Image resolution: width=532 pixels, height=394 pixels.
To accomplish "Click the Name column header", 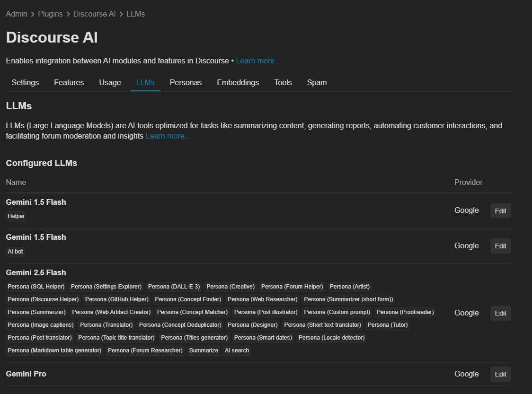I will (x=16, y=183).
